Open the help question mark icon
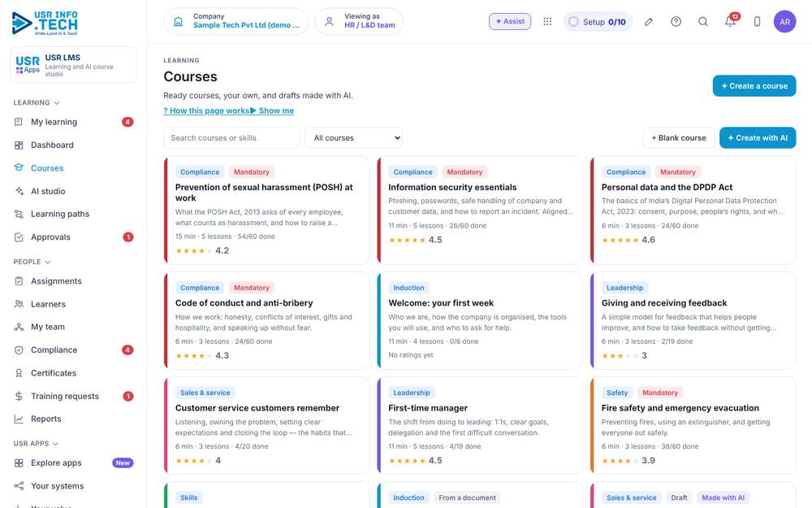The image size is (812, 508). (676, 21)
